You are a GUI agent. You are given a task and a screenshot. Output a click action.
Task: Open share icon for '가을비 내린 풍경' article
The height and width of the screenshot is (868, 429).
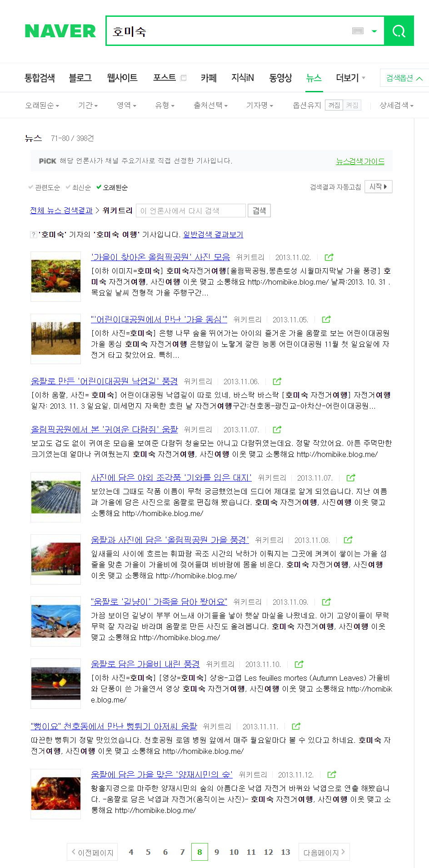coord(299,664)
